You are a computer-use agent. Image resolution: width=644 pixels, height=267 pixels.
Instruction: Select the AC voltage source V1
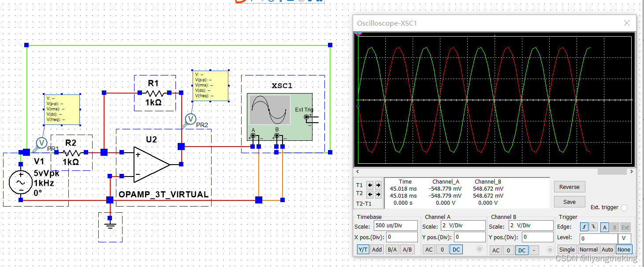[20, 182]
